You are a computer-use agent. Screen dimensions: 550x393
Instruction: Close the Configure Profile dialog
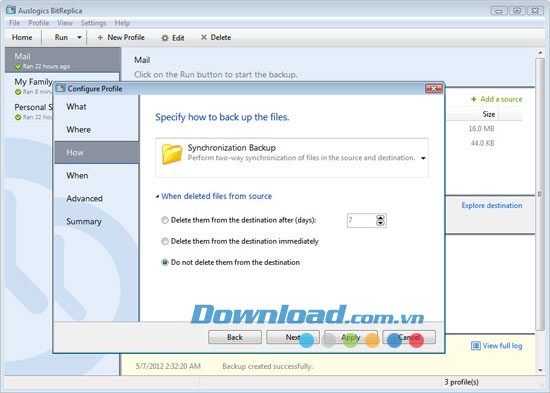click(x=434, y=88)
